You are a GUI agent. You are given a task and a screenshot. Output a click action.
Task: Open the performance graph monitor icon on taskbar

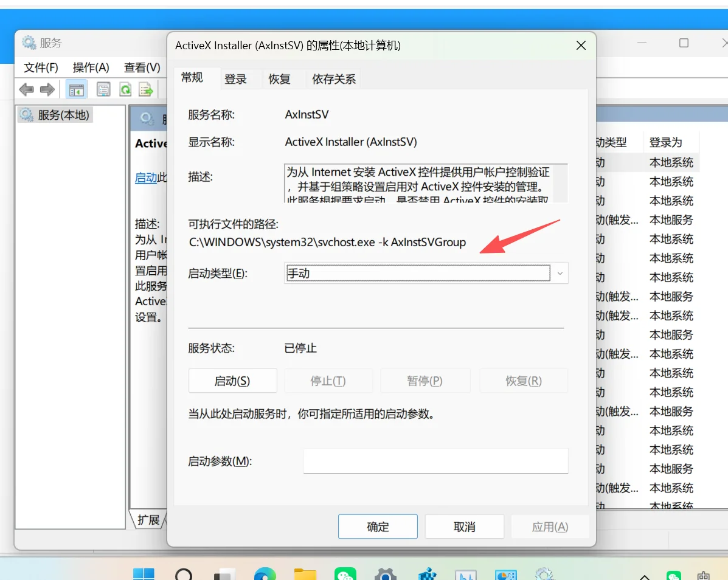click(x=466, y=575)
